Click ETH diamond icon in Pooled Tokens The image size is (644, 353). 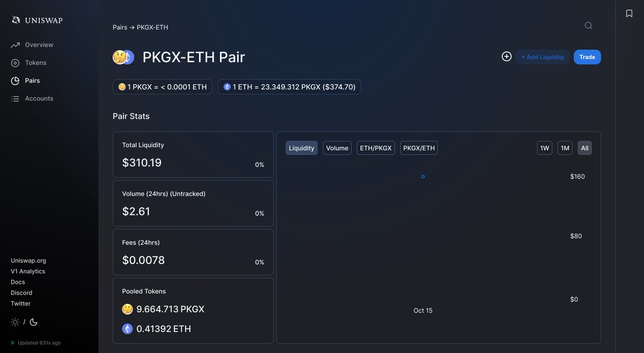(x=127, y=329)
